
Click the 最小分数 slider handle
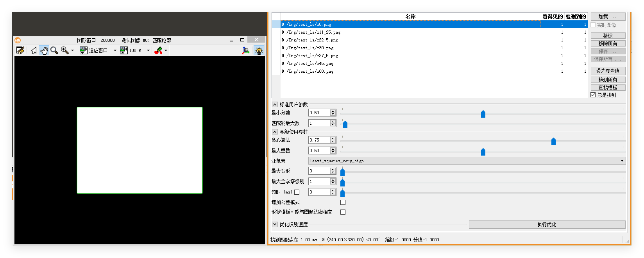(483, 114)
